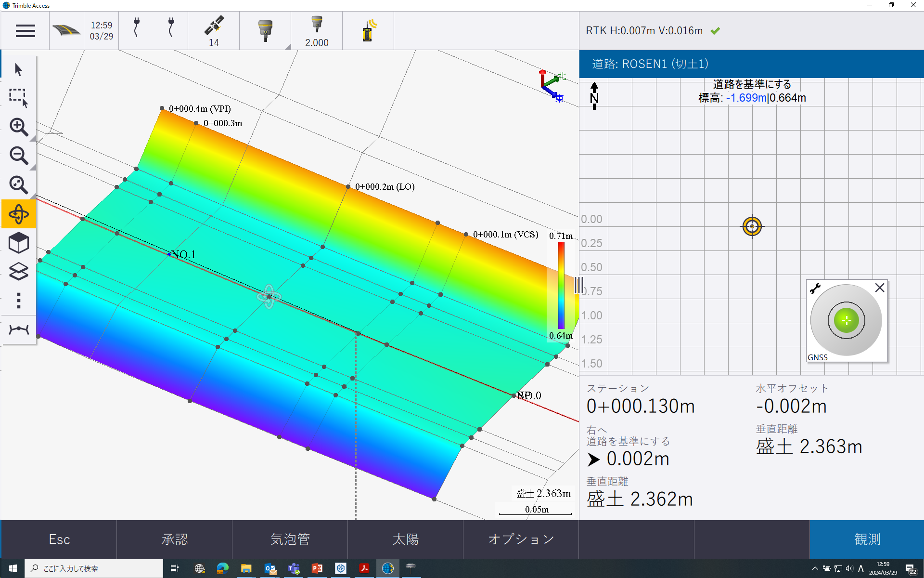Open antenna height 2.000 setting
This screenshot has width=924, height=578.
(x=317, y=31)
